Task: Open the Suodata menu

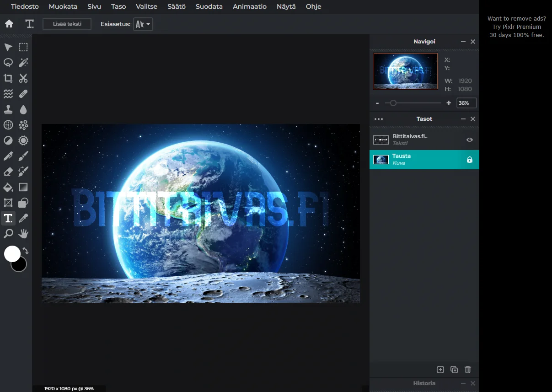Action: 209,6
